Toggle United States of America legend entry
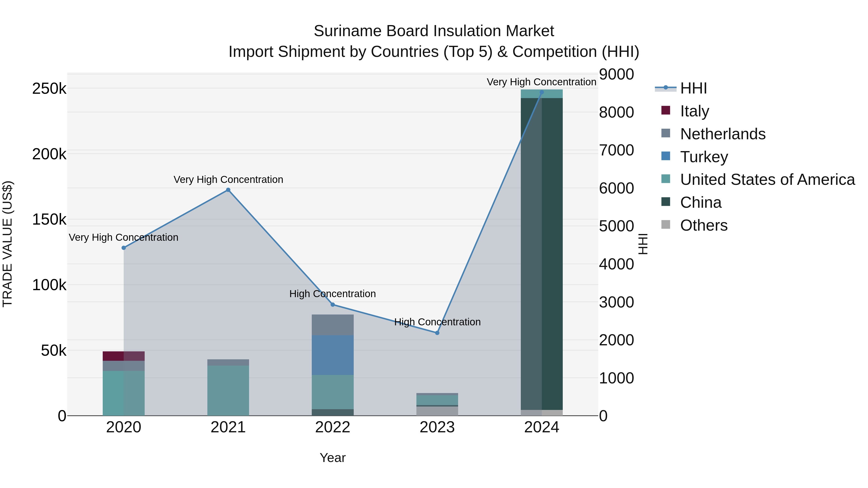The width and height of the screenshot is (868, 488). [758, 180]
